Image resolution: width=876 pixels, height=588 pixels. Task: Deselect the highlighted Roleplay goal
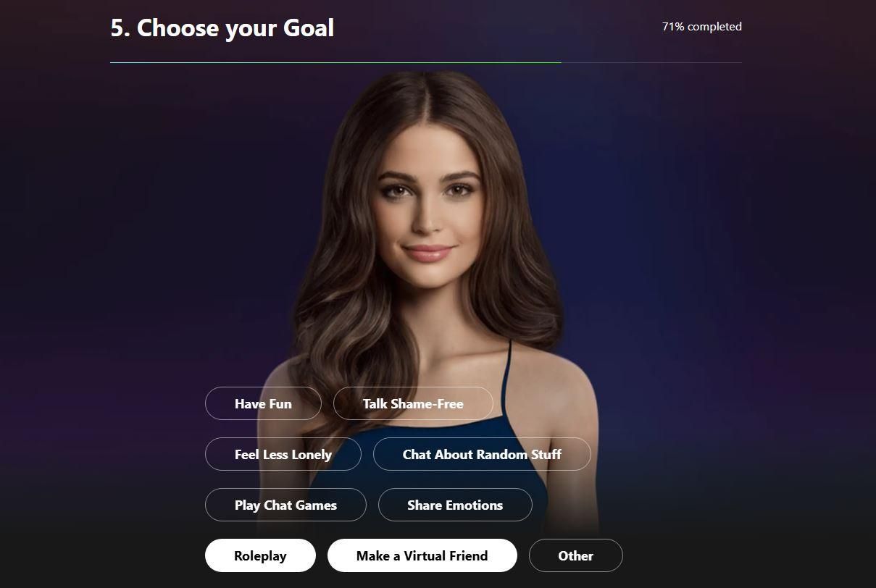tap(260, 555)
